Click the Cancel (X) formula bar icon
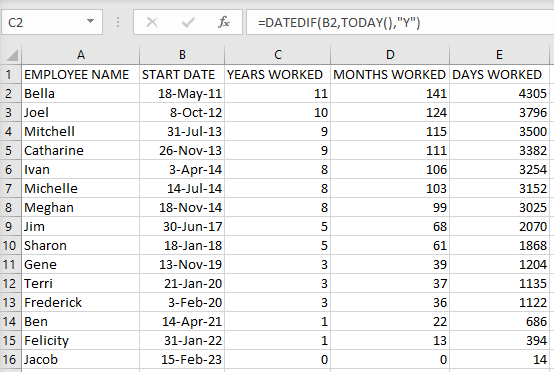This screenshot has width=554, height=372. (152, 22)
